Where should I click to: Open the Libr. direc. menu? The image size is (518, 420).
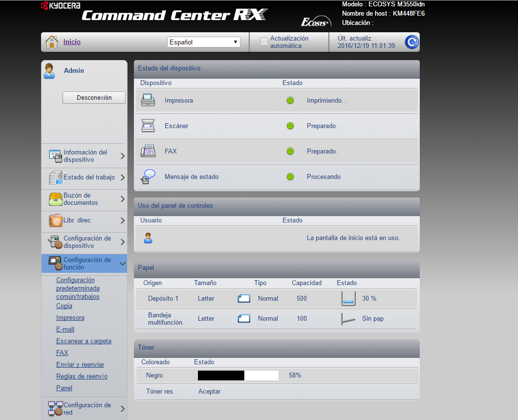click(84, 221)
